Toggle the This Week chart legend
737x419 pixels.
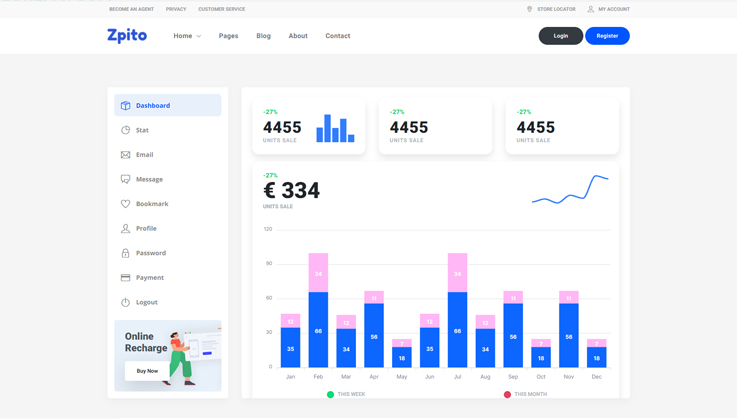[x=345, y=394]
